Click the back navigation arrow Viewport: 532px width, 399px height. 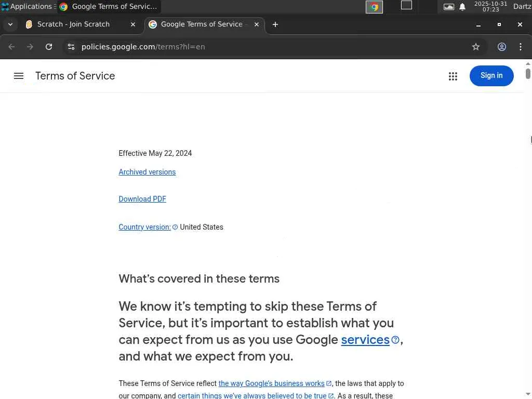12,47
